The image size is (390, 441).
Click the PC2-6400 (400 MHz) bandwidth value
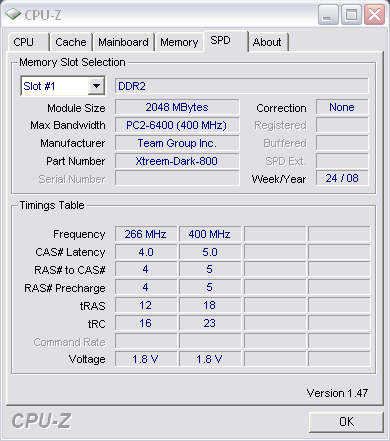pos(177,125)
